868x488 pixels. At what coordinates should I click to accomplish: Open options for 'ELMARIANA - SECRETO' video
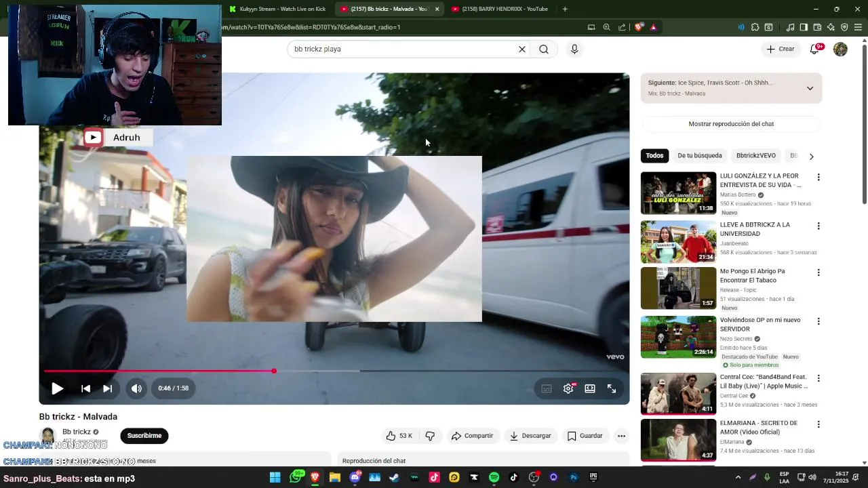(x=818, y=424)
